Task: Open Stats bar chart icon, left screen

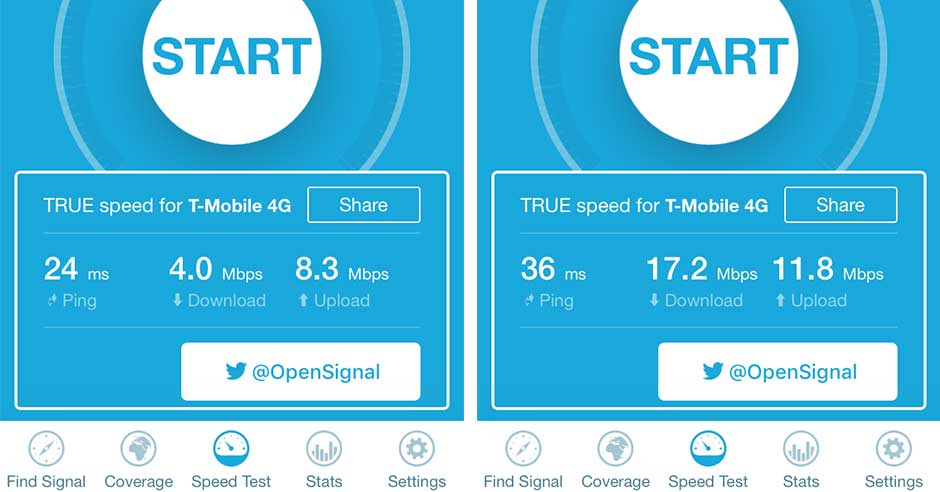Action: click(x=324, y=449)
